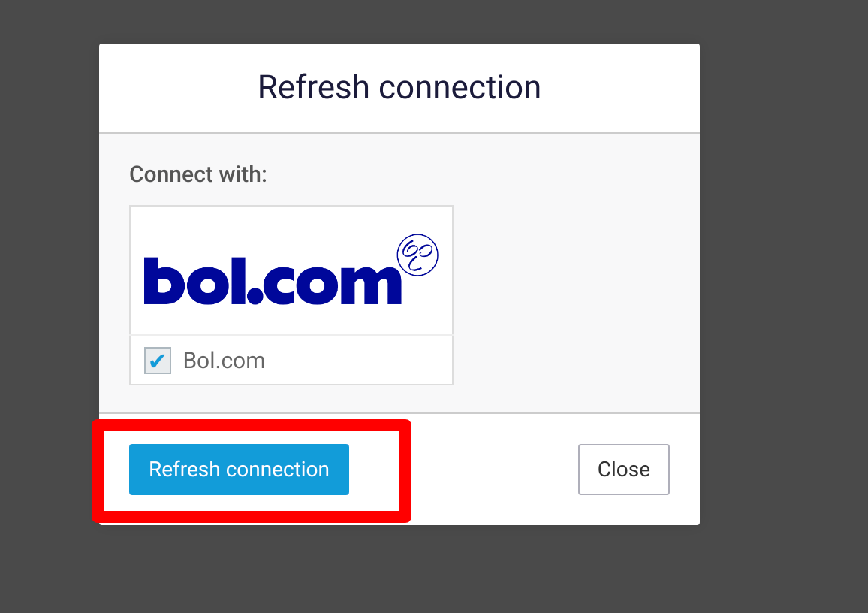
Task: Click the Bol.com card's checkbox row
Action: click(x=291, y=361)
